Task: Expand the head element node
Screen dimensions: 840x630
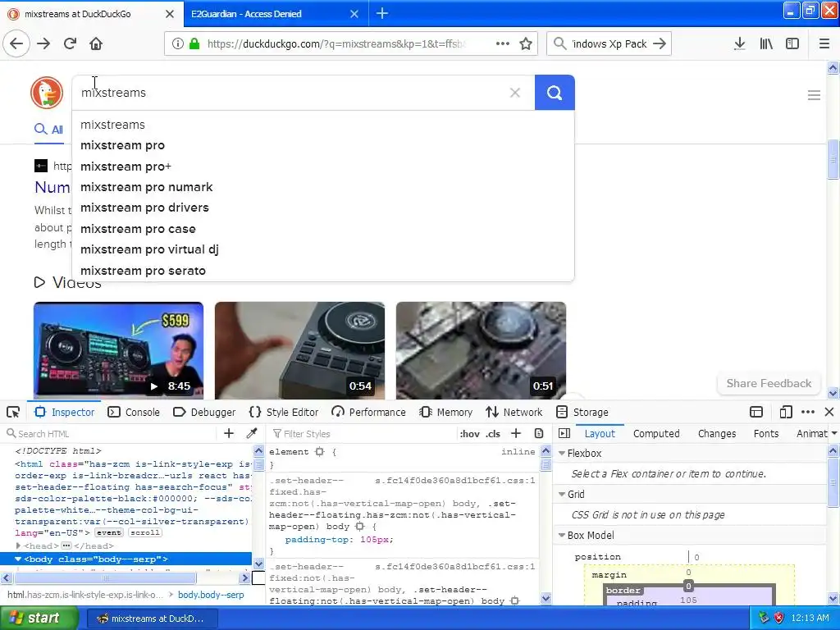Action: tap(18, 546)
